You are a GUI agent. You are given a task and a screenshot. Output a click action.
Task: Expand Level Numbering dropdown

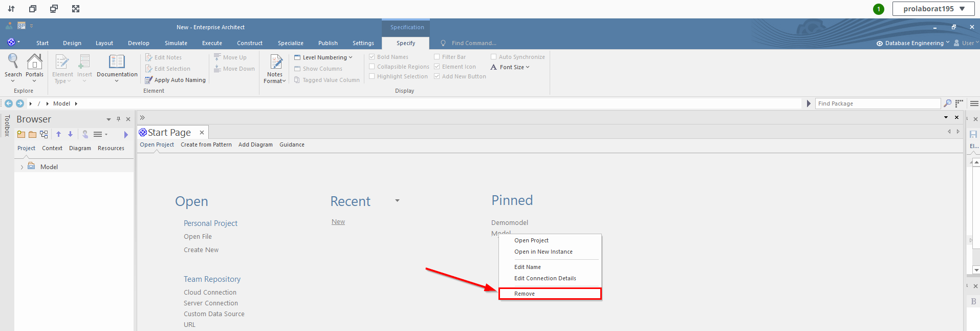click(x=323, y=57)
